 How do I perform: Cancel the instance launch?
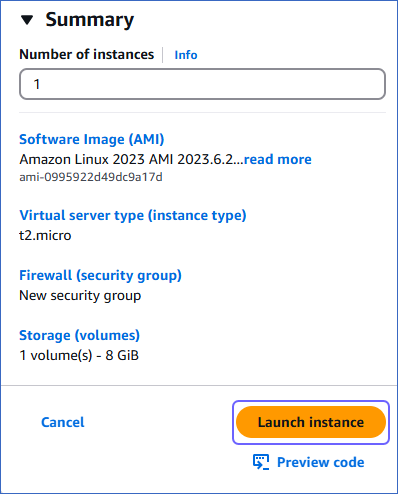click(x=63, y=422)
